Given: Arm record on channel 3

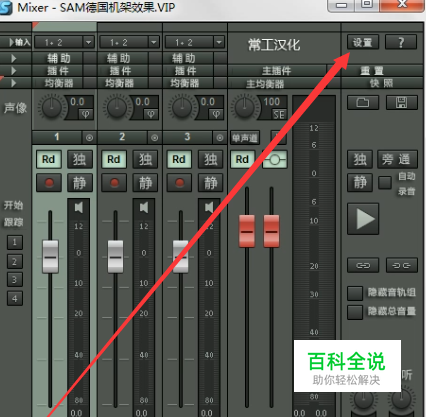Looking at the screenshot, I should click(x=179, y=183).
